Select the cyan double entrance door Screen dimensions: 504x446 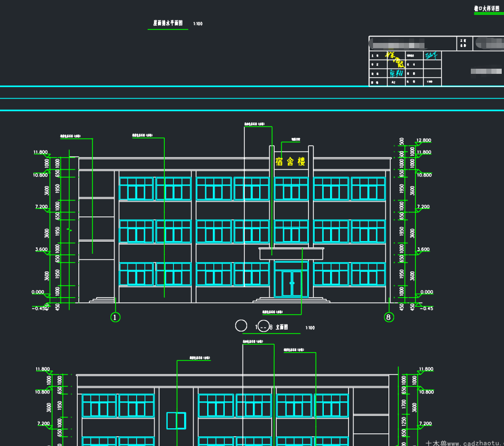[x=292, y=283]
